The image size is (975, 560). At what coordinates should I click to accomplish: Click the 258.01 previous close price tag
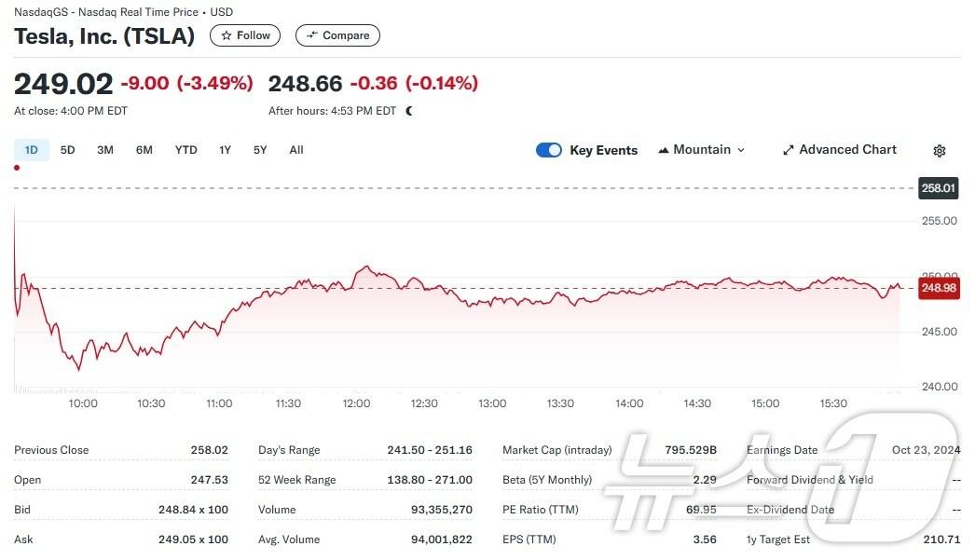[x=939, y=188]
